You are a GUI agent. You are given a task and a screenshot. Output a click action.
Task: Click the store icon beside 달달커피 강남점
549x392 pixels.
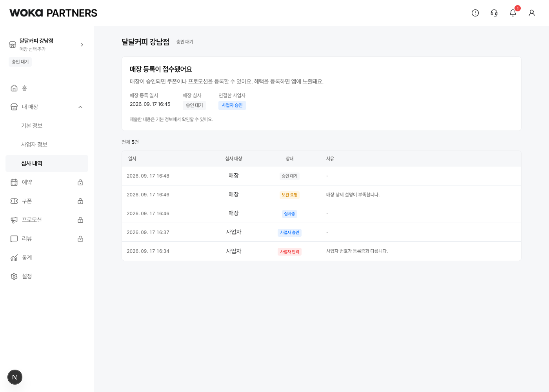pos(13,45)
